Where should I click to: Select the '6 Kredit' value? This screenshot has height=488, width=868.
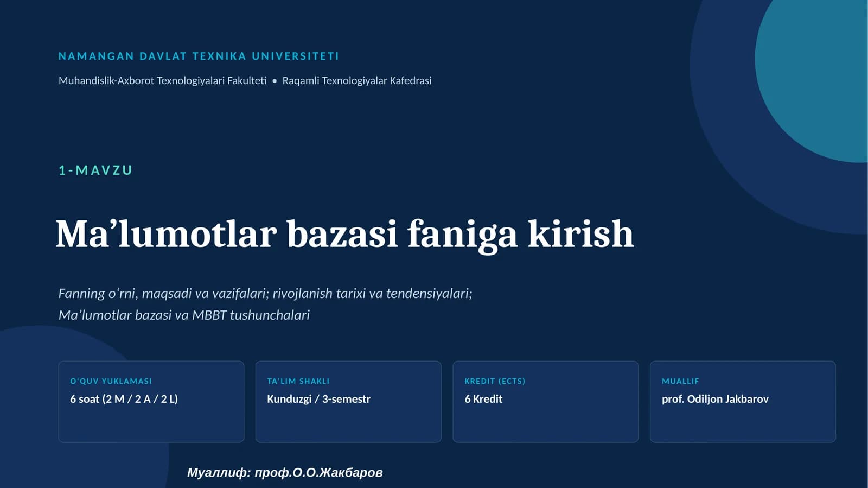483,399
